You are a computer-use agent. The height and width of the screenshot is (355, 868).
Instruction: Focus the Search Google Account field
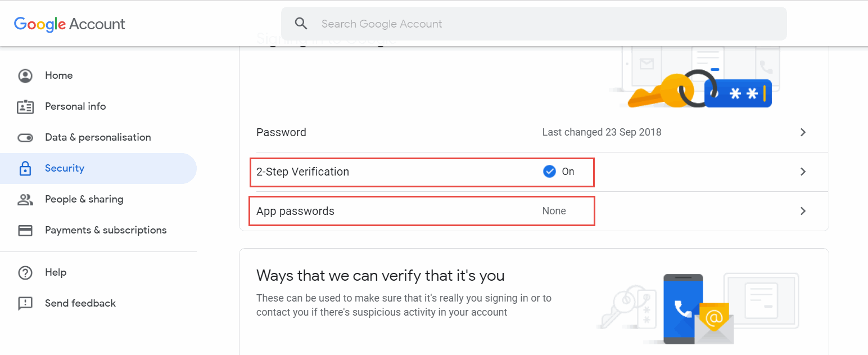coord(534,24)
